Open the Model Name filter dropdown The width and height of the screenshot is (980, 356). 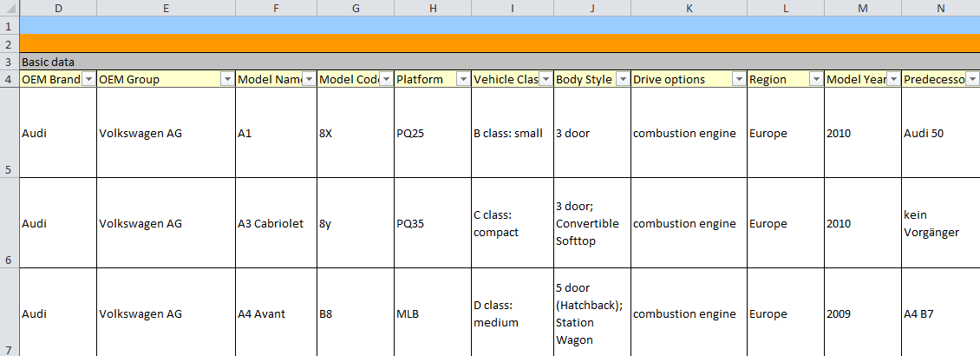click(x=309, y=80)
